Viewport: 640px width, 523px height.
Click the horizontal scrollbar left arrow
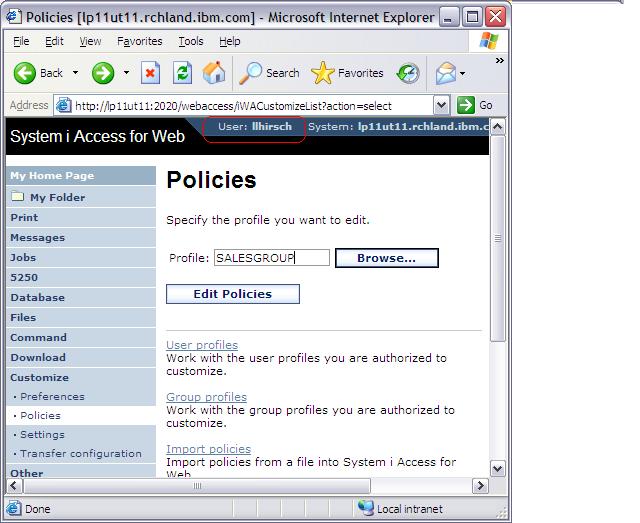pos(14,486)
